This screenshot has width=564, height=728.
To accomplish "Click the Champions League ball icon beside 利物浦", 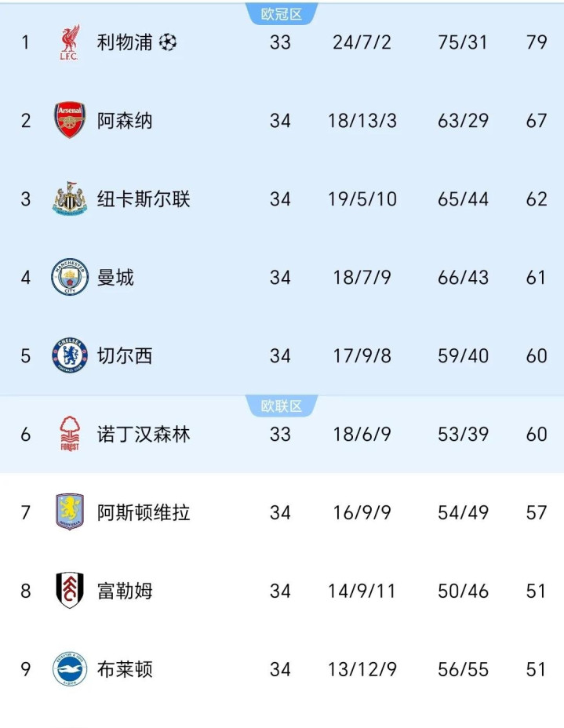I will point(168,42).
